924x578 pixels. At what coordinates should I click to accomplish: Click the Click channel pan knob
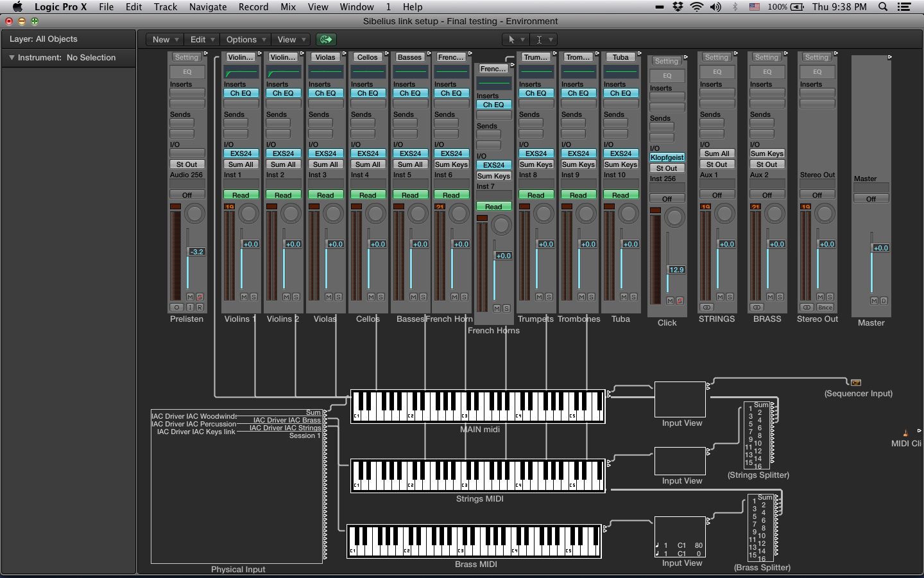[674, 218]
